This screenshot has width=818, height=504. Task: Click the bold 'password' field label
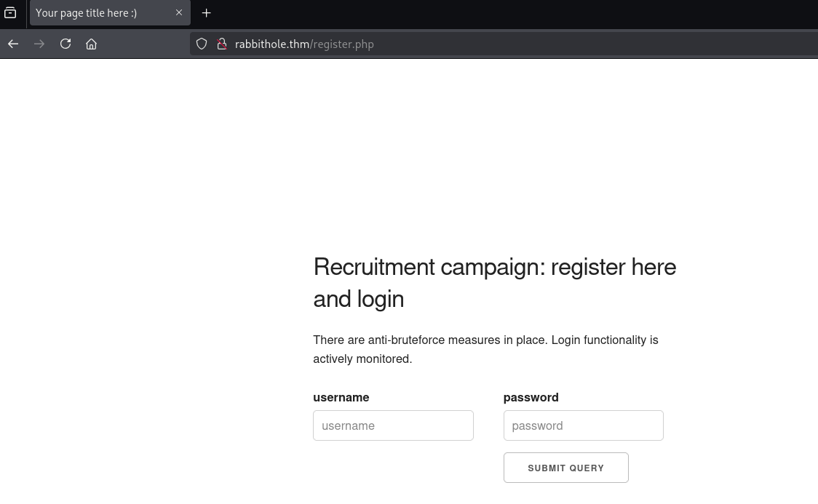coord(531,397)
